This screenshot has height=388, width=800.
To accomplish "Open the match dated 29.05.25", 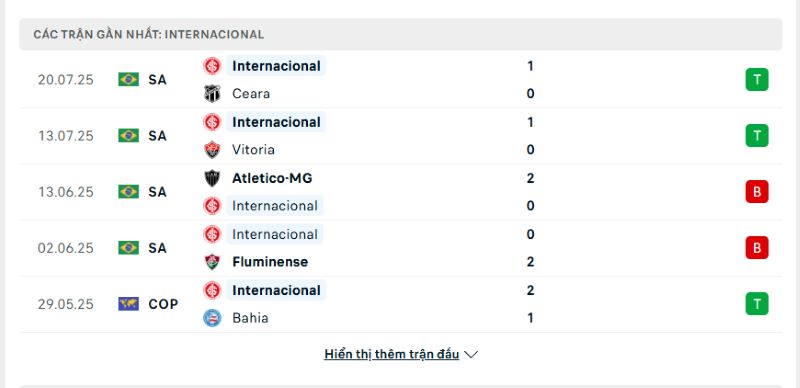I will tap(400, 304).
